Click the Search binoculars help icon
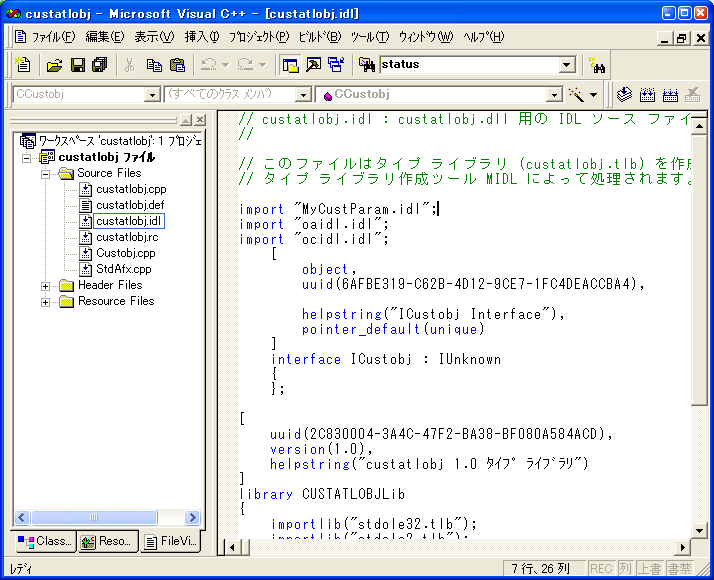 click(597, 65)
